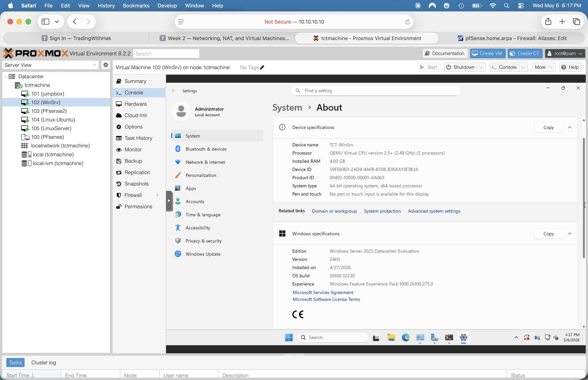
Task: Collapse Device specifications section
Action: coord(570,127)
